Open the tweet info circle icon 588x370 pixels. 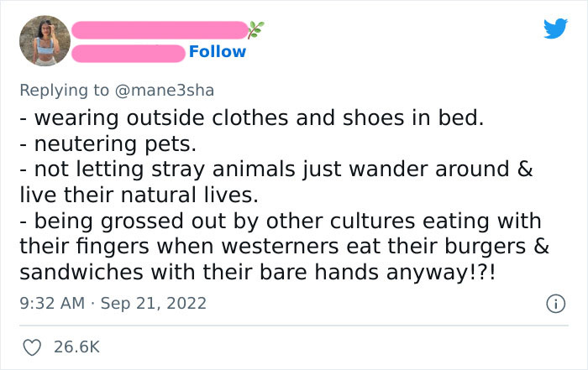[554, 303]
